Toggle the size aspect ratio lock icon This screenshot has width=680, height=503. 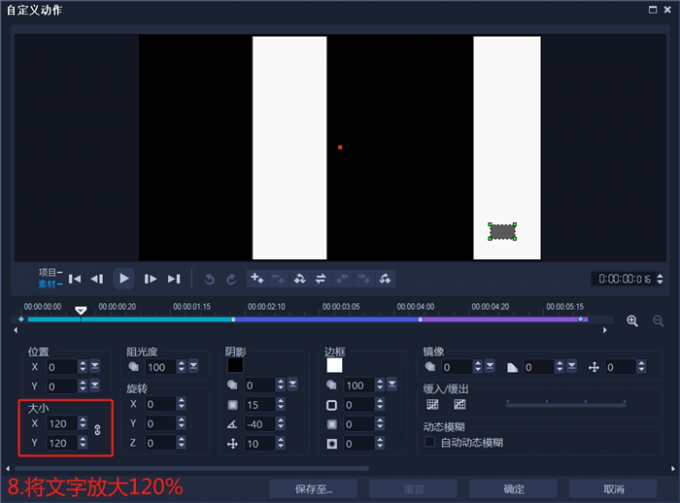[97, 430]
